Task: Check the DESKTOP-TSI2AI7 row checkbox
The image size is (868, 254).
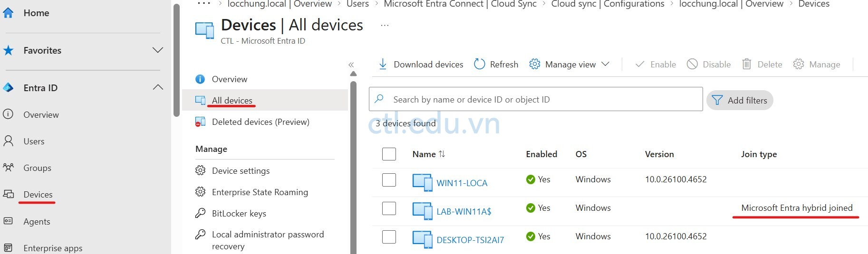Action: click(389, 236)
